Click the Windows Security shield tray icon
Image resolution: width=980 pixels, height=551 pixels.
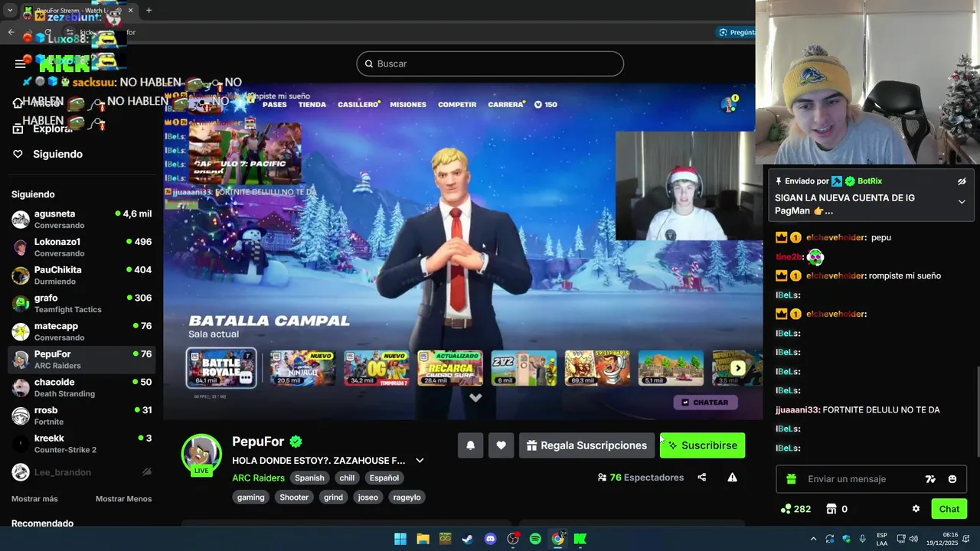click(846, 539)
